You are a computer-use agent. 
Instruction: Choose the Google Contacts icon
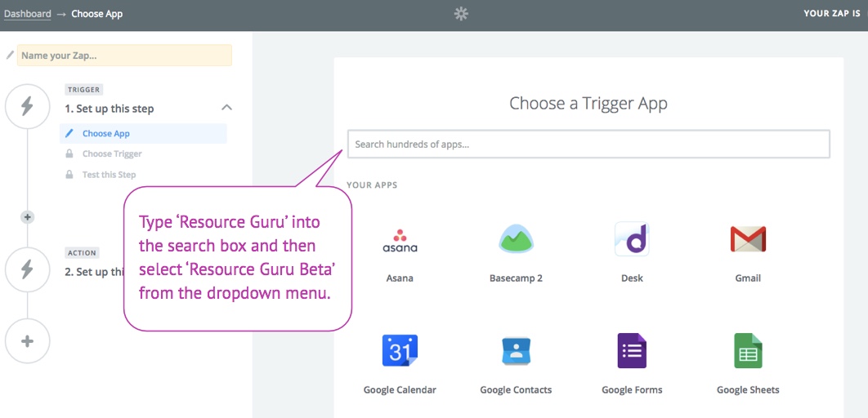tap(516, 351)
